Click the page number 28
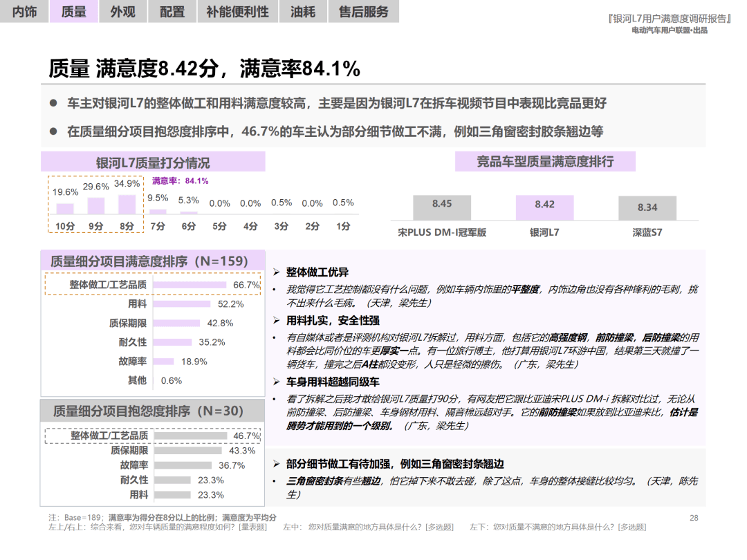Viewport: 747px width, 560px height. coord(694,518)
